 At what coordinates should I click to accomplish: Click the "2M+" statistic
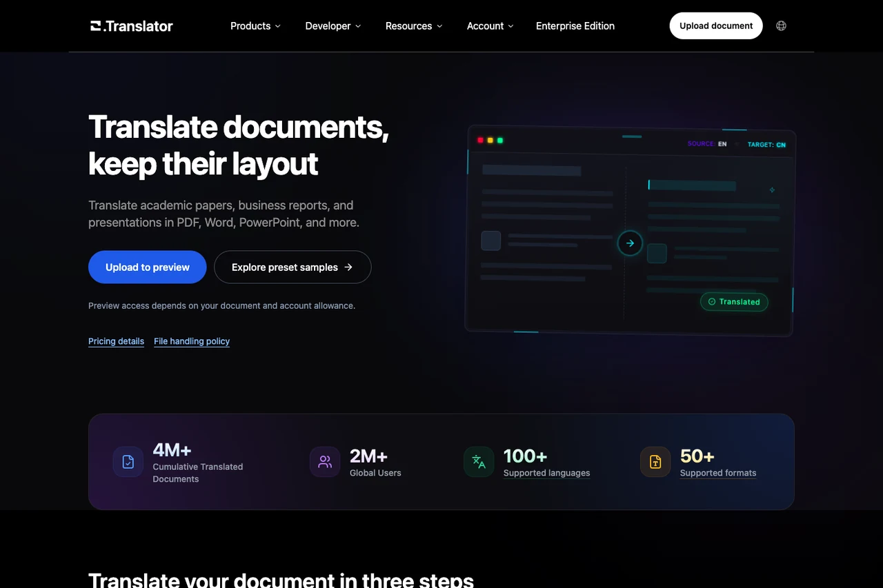coord(368,456)
